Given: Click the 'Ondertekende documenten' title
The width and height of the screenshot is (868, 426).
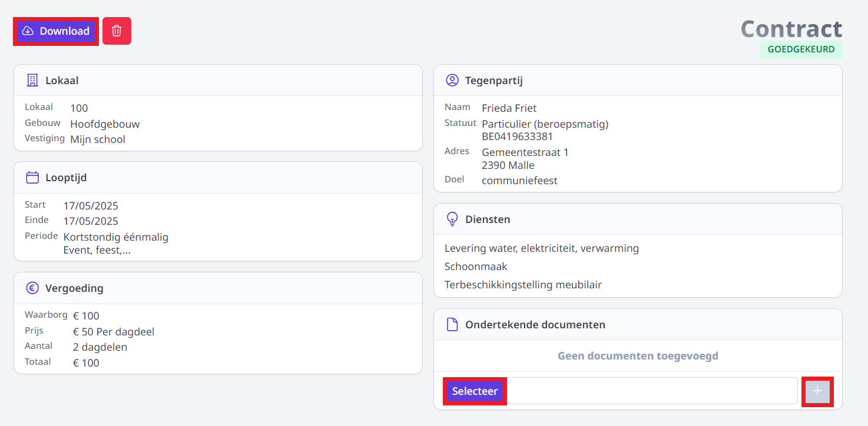Looking at the screenshot, I should pyautogui.click(x=535, y=325).
